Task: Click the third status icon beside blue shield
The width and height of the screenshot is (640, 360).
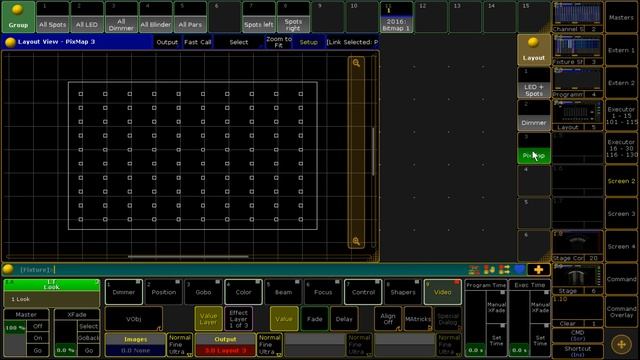Action: pyautogui.click(x=504, y=269)
